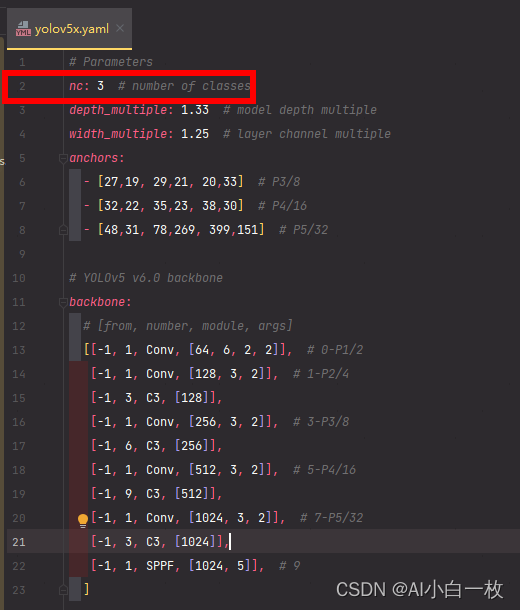
Task: Click fold end marker at line 23
Action: tap(63, 590)
